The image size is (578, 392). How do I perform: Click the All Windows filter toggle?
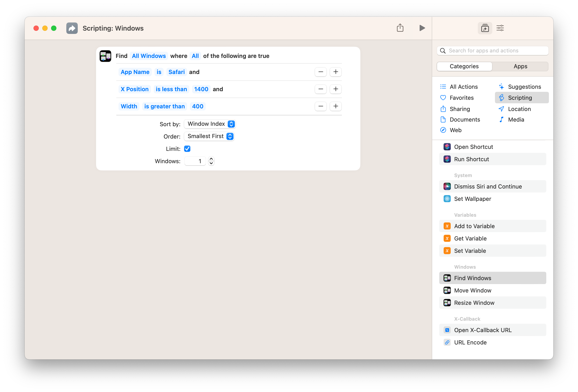(149, 55)
